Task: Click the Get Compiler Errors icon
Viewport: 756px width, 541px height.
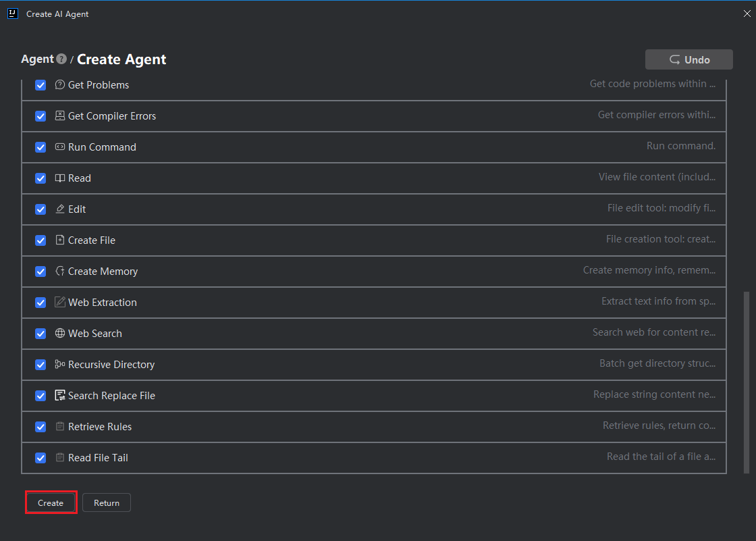Action: [59, 116]
